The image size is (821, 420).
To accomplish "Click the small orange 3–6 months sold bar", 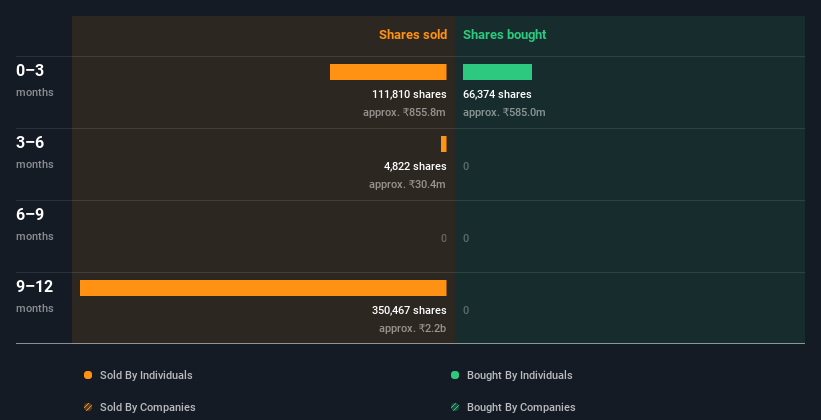I will 443,144.
